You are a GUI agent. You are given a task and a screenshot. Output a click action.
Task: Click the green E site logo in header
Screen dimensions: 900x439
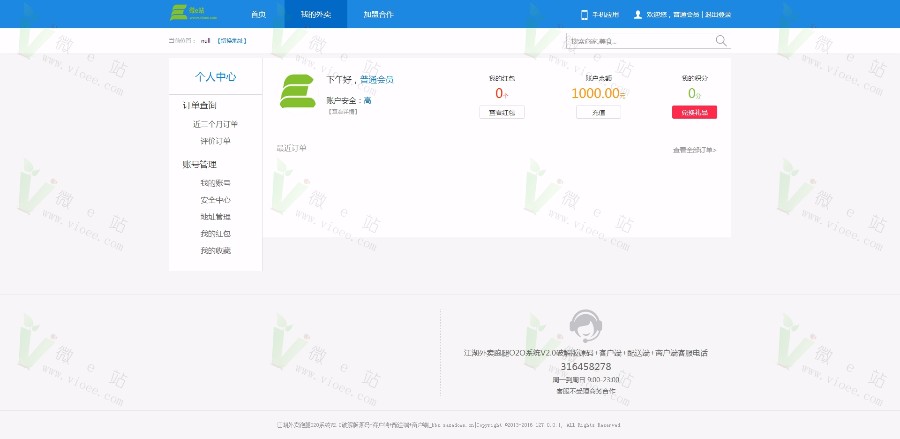194,13
